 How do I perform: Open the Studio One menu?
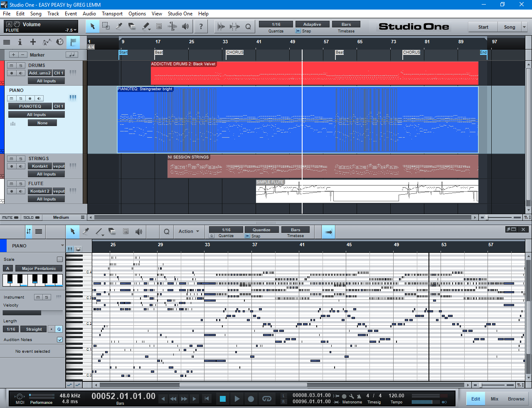click(x=180, y=14)
